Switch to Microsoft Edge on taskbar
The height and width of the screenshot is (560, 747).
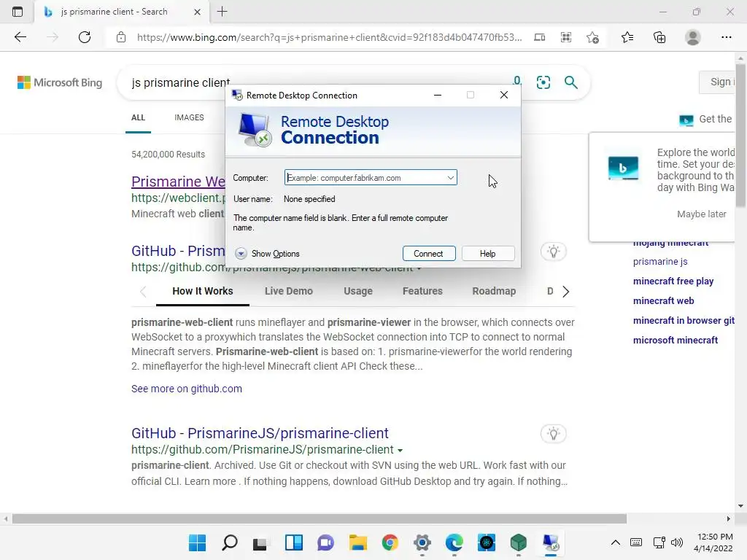(454, 542)
